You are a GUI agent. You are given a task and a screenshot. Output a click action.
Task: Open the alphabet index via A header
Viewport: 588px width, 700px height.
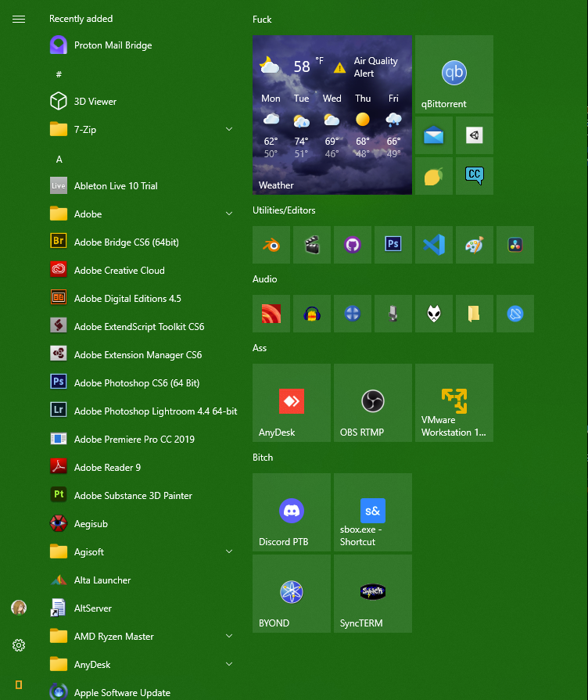pos(59,160)
